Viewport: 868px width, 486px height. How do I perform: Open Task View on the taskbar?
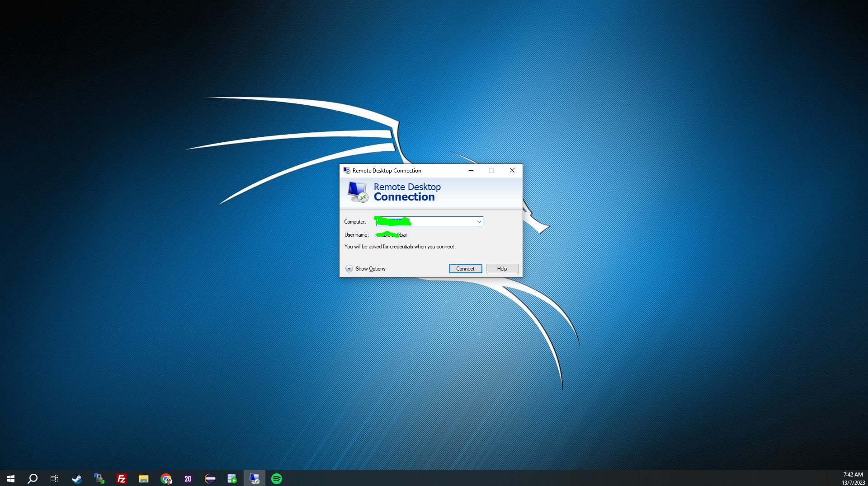[x=54, y=478]
